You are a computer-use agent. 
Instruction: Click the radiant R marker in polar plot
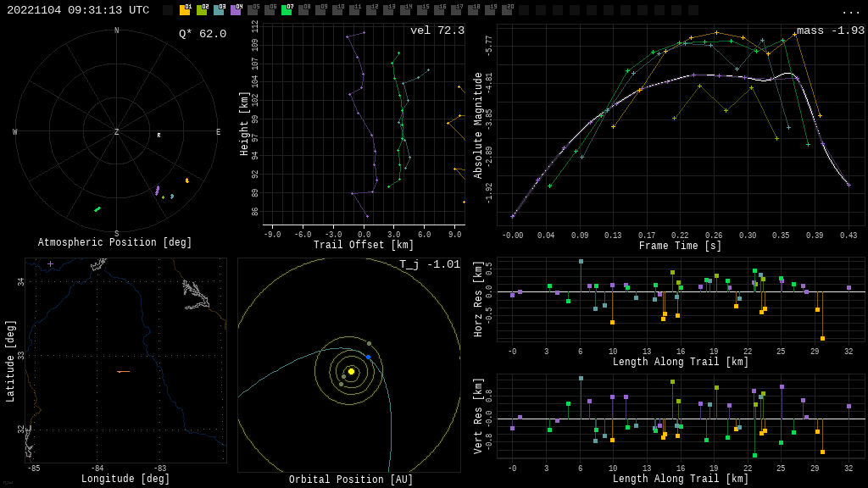(x=159, y=136)
